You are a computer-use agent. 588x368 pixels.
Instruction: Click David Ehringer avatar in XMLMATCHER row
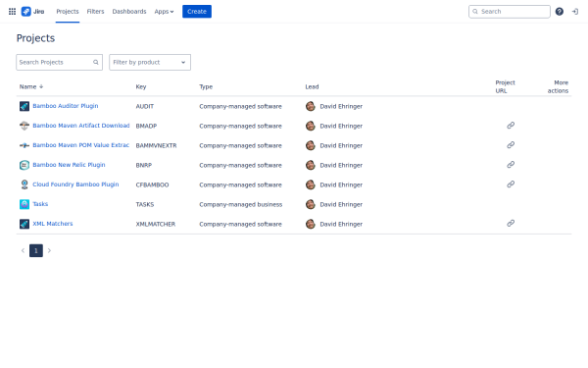click(x=310, y=224)
